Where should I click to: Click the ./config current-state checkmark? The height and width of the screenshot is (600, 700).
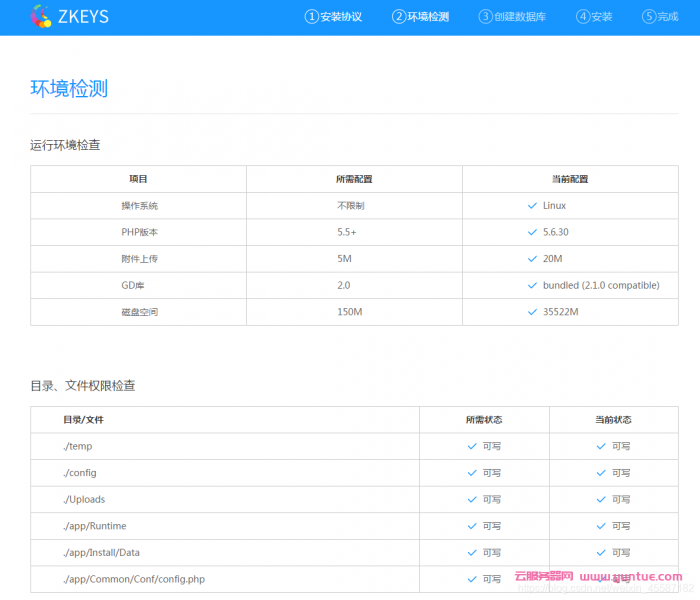coord(602,473)
